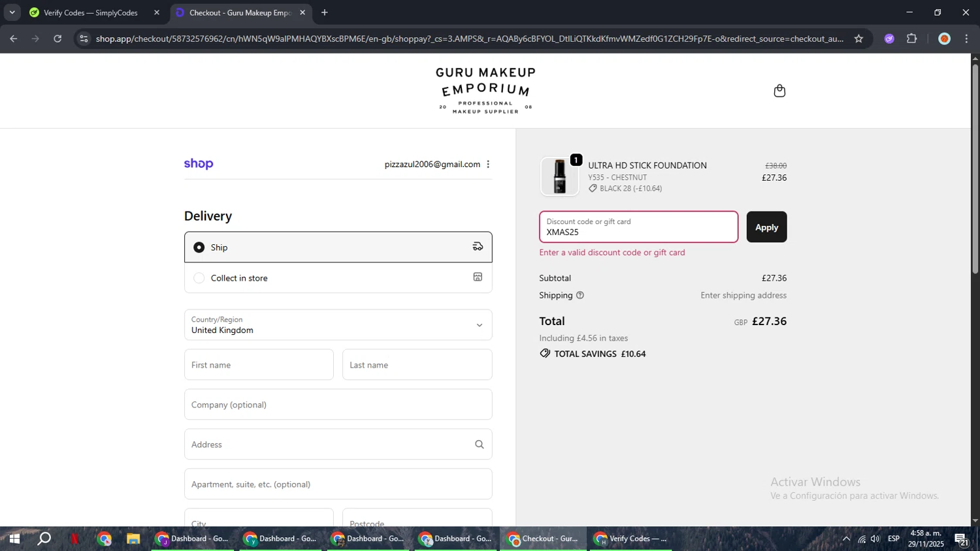Open the shipping help question mark icon

click(580, 295)
